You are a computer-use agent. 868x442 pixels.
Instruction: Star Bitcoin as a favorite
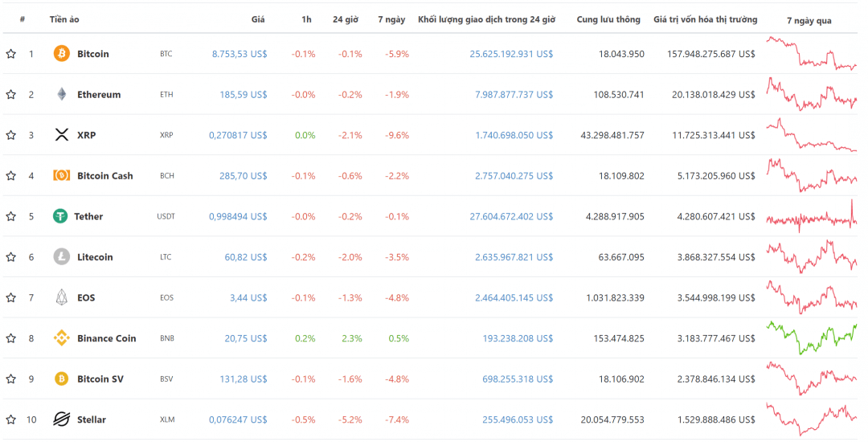[11, 54]
